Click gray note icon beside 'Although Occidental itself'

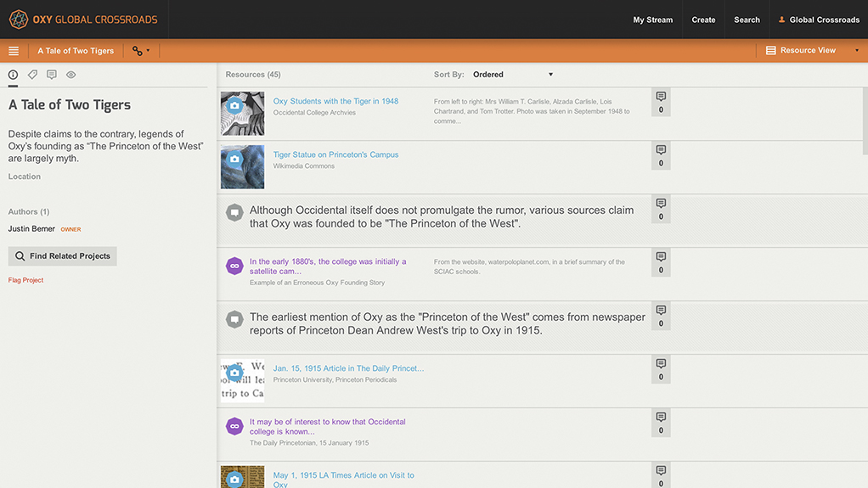pyautogui.click(x=234, y=212)
